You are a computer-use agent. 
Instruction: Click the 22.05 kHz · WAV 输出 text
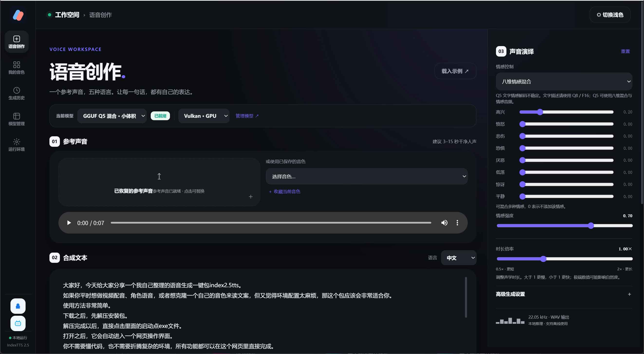549,317
